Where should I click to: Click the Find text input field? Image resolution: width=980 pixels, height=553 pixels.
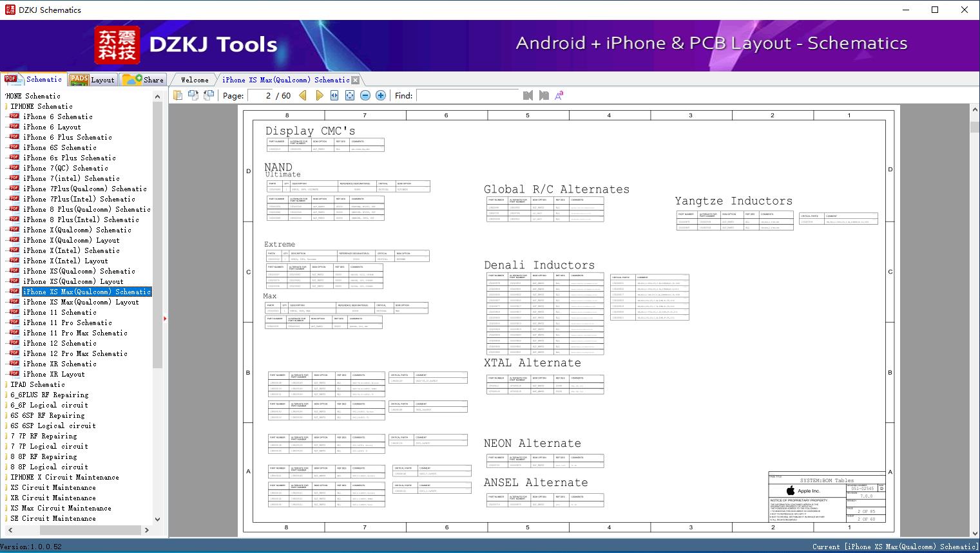click(467, 95)
